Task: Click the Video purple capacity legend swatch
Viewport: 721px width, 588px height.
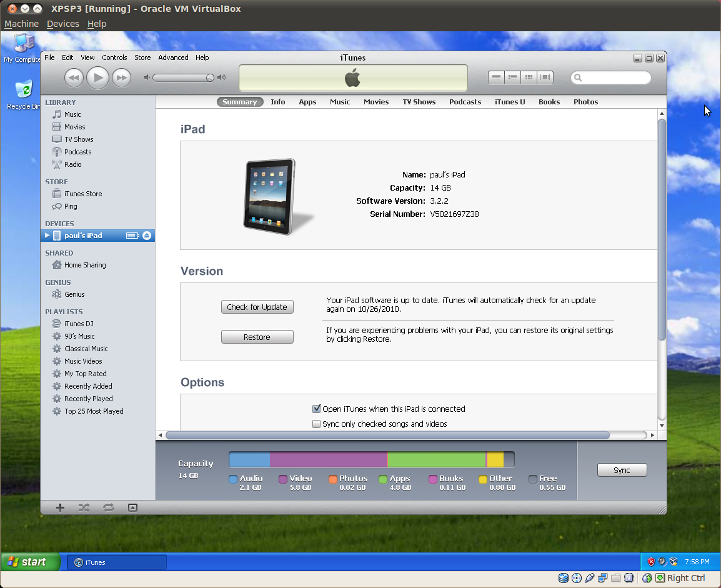Action: point(283,479)
